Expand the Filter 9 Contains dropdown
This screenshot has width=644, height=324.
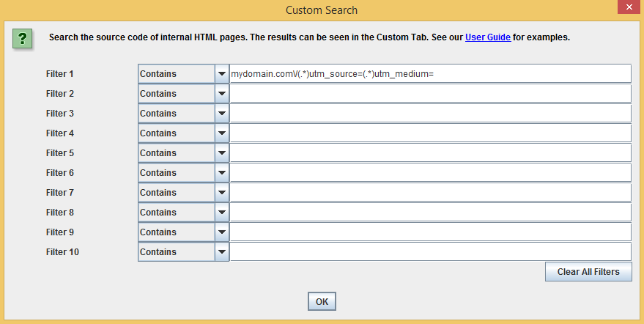click(183, 232)
